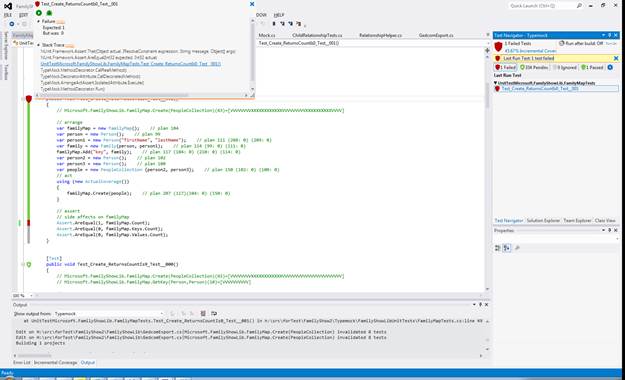Viewport: 625px width, 380px height.
Task: Open the Test Navigator settings gear icon
Action: [610, 67]
